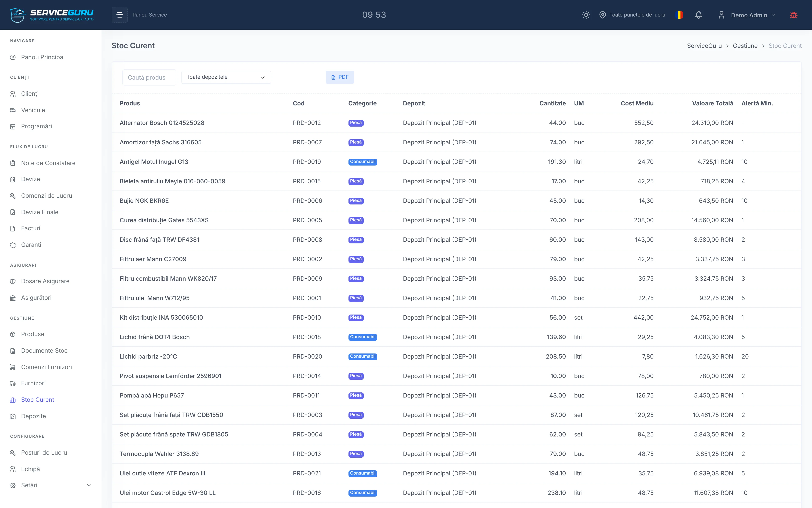Click ServiceGuru breadcrumb link
This screenshot has height=508, width=812.
(x=704, y=46)
